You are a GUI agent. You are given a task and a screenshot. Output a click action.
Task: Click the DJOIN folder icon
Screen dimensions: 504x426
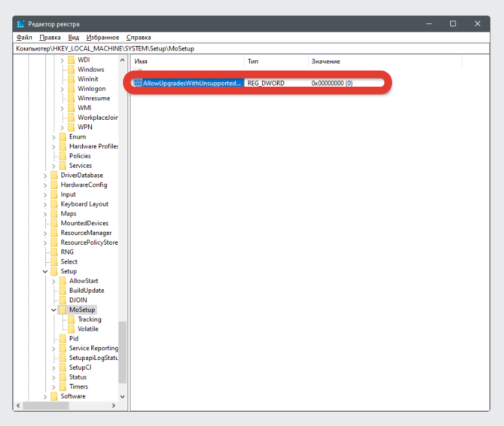[x=63, y=300]
